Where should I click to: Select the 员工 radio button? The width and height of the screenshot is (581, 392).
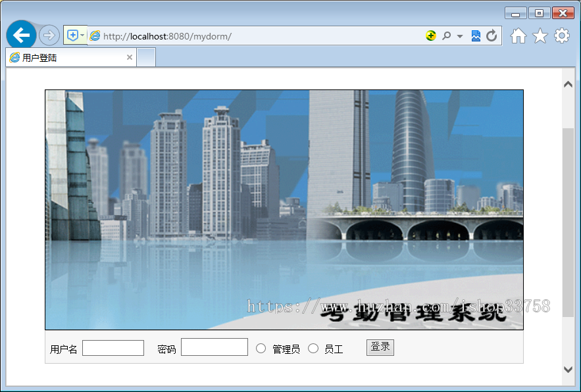click(x=313, y=348)
